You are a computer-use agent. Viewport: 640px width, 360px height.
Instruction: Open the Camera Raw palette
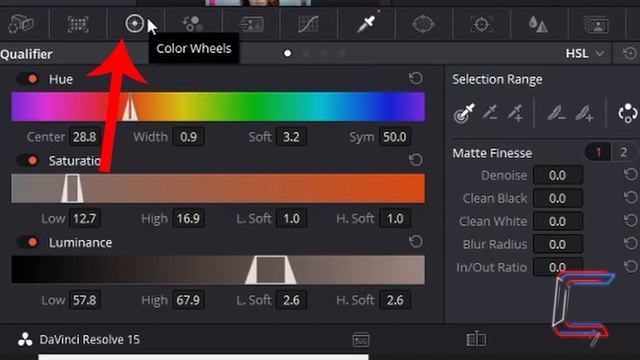(20, 24)
